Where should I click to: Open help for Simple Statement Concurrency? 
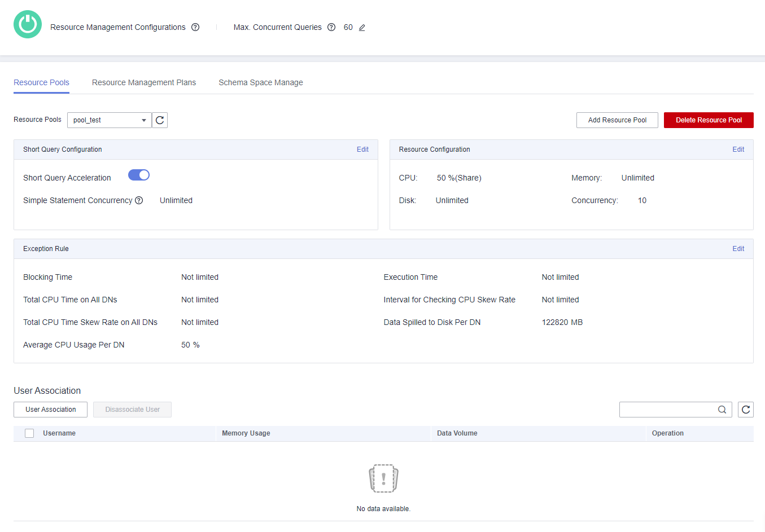point(139,200)
